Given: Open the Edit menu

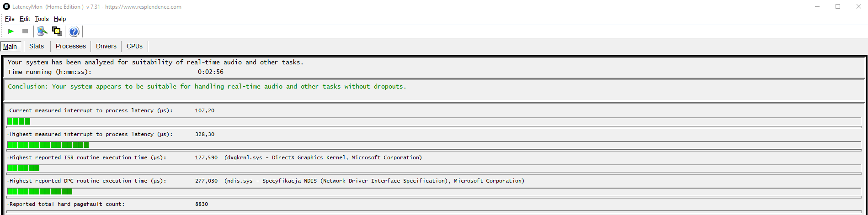Looking at the screenshot, I should [25, 19].
